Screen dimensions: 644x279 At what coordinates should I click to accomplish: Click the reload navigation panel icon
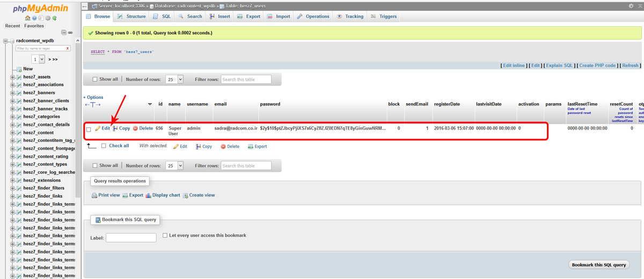(54, 18)
